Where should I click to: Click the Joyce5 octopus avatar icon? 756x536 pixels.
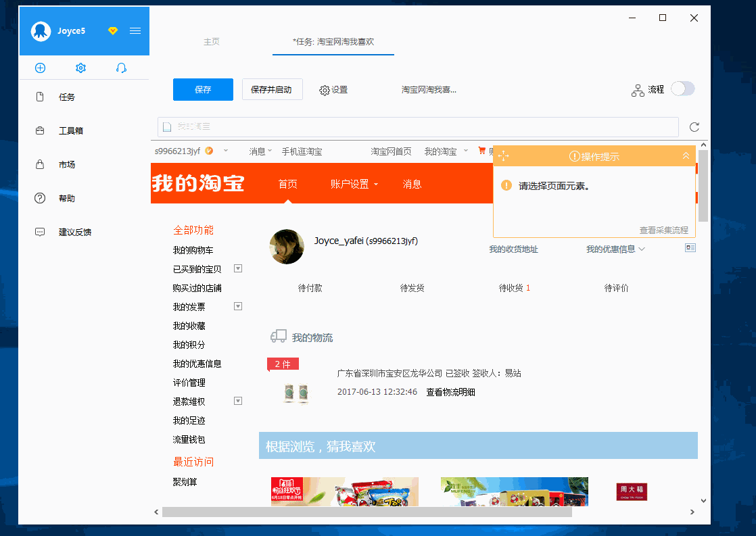[41, 31]
